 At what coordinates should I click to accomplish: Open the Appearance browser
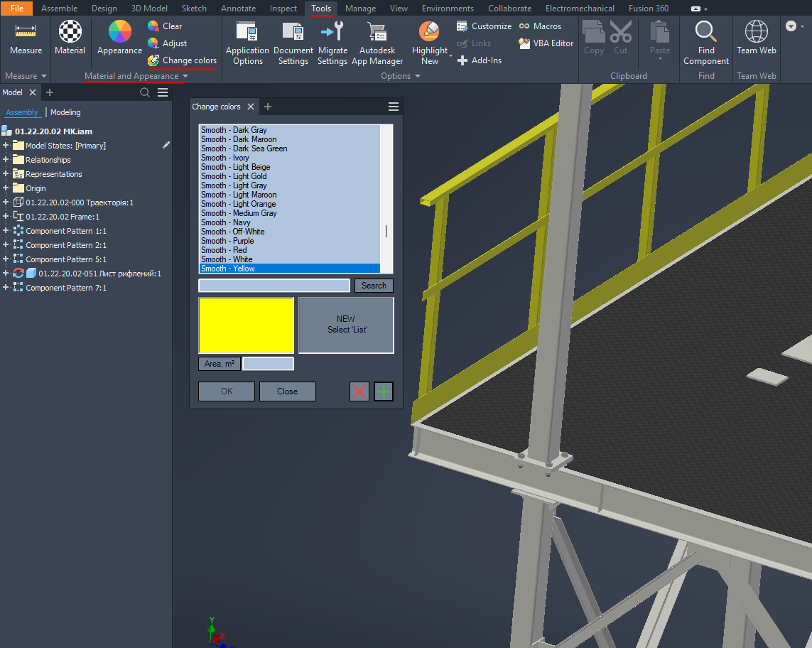point(119,38)
